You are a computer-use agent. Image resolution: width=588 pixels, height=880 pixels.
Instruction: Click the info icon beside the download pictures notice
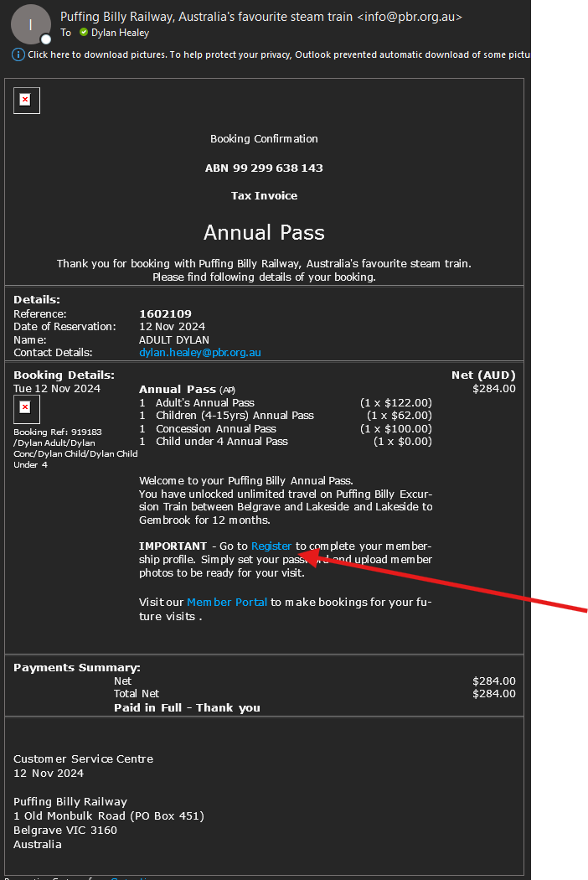18,54
